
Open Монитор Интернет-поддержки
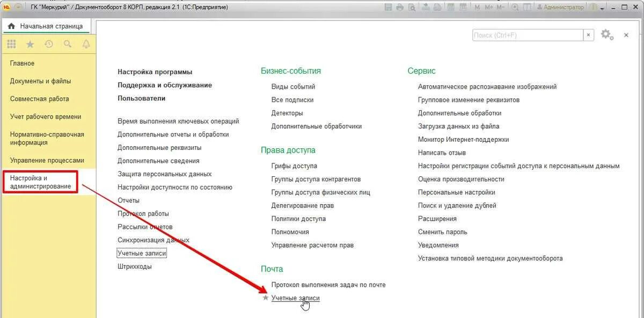tap(464, 140)
